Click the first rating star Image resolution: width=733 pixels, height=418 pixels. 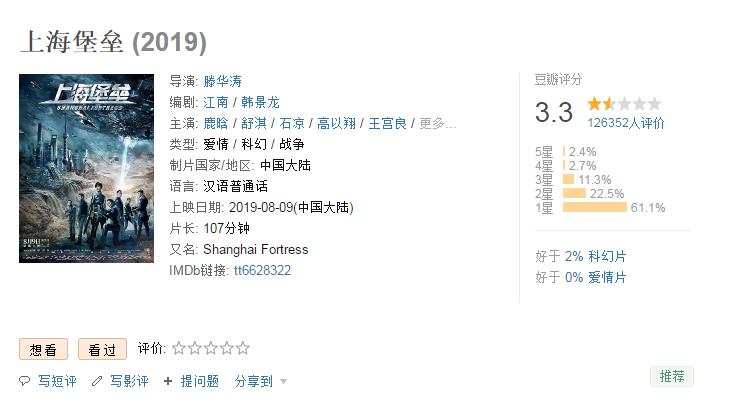pyautogui.click(x=179, y=348)
